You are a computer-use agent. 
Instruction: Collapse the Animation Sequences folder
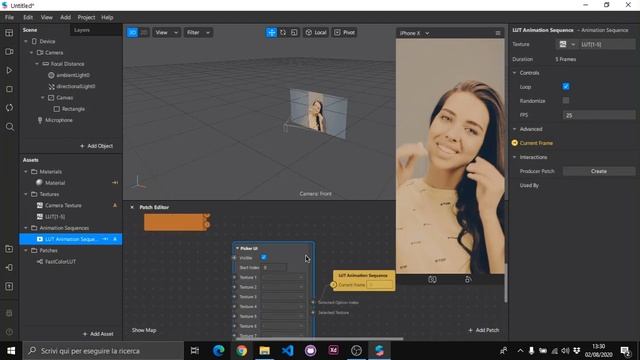coord(26,228)
